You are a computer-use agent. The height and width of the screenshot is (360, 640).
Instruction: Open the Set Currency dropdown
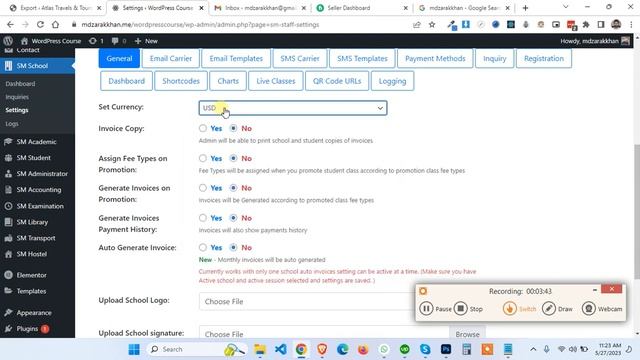coord(293,108)
